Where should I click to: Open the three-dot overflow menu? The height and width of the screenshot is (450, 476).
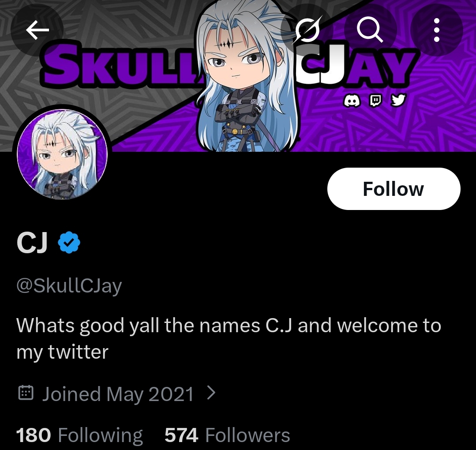point(437,30)
